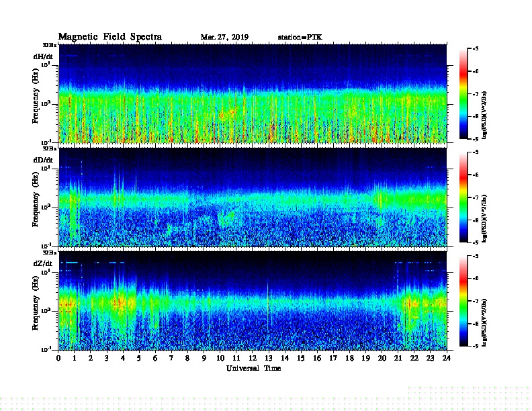532x411 pixels.
Task: Click hour tick label '10' on time axis
Action: coord(220,358)
